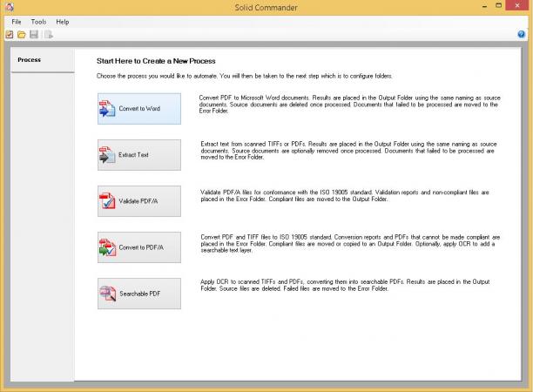Click the Convert PDF and TIFF files description
The width and height of the screenshot is (533, 392).
click(x=350, y=243)
